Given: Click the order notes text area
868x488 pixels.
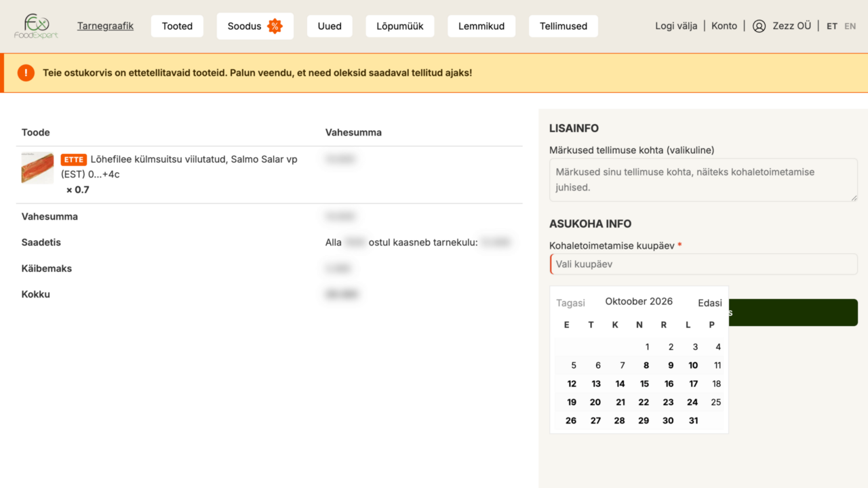Looking at the screenshot, I should click(x=703, y=180).
